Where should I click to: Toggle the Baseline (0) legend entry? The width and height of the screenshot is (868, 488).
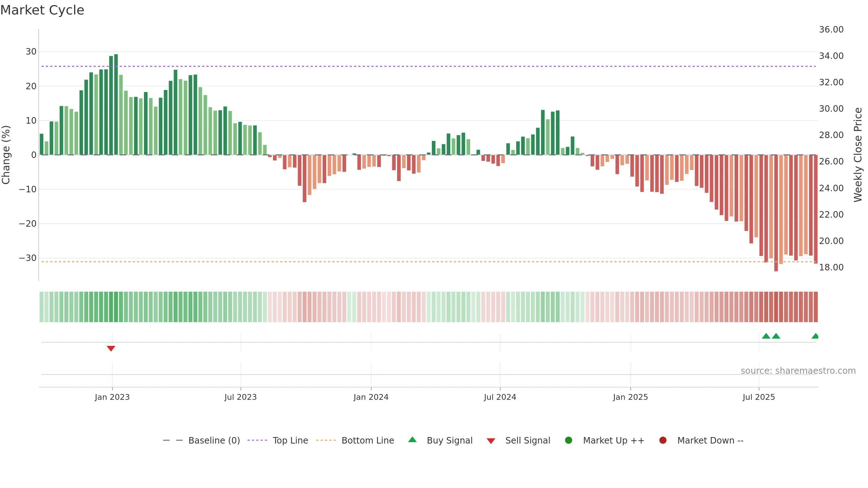[x=201, y=440]
